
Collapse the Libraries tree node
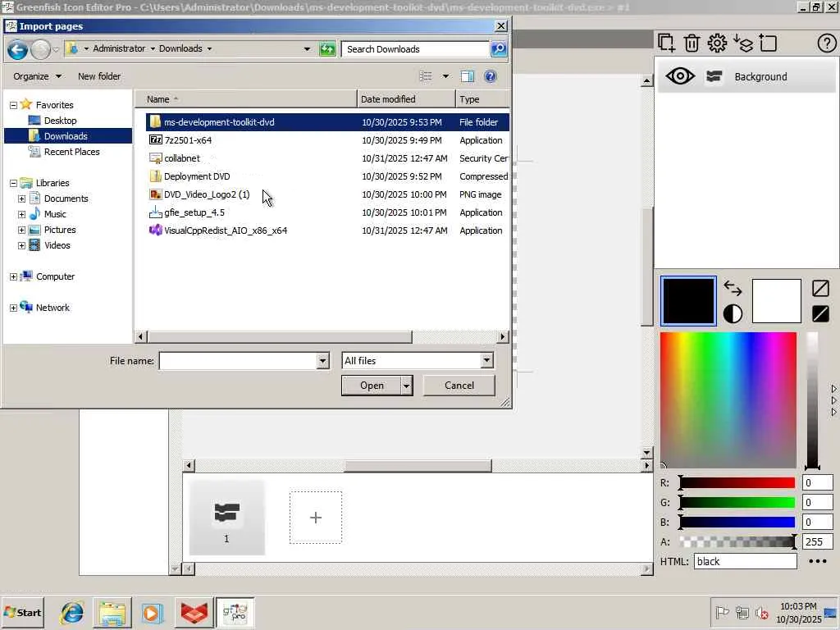(13, 183)
